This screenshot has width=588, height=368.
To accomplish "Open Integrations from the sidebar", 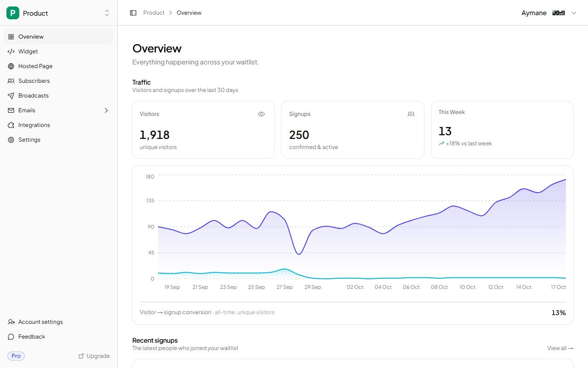I will tap(58, 125).
